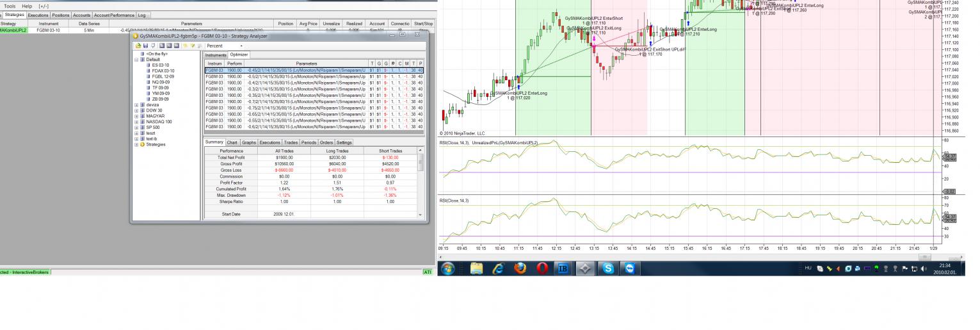Select optimizer row with -0,75 parameters

(314, 108)
